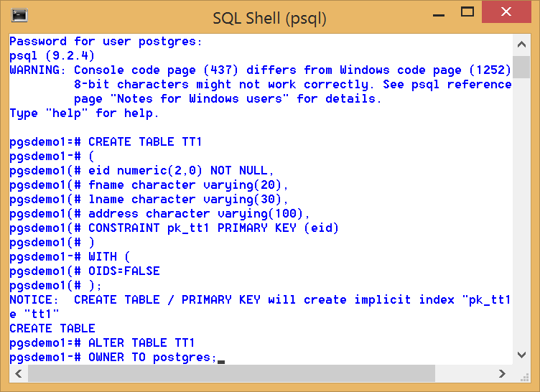540x392 pixels.
Task: Click the horizontal scrollbar thumb
Action: tap(230, 374)
